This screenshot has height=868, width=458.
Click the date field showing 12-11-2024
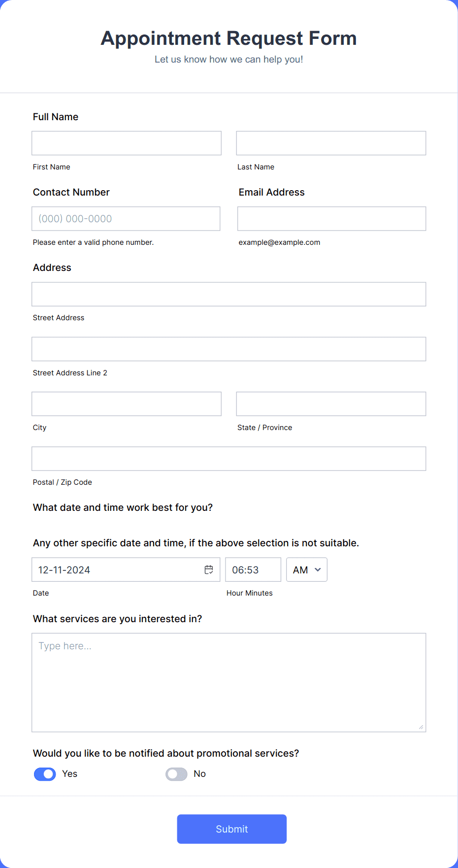coord(116,569)
